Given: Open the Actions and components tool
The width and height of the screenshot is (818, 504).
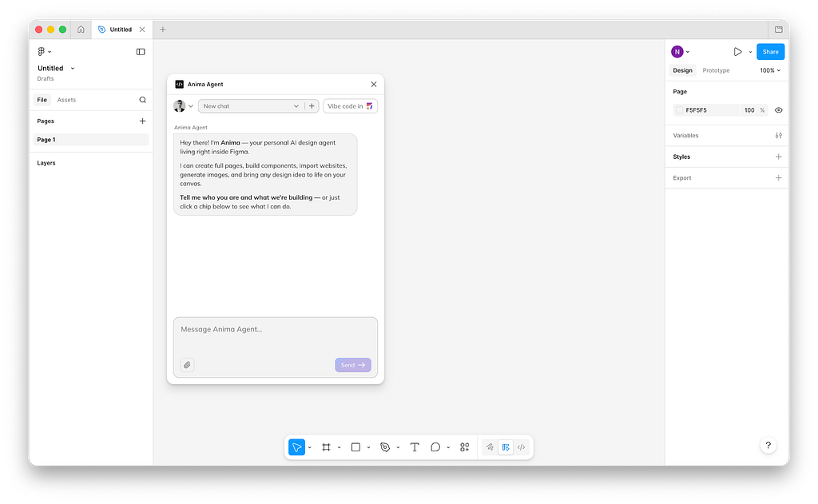Looking at the screenshot, I should [464, 447].
